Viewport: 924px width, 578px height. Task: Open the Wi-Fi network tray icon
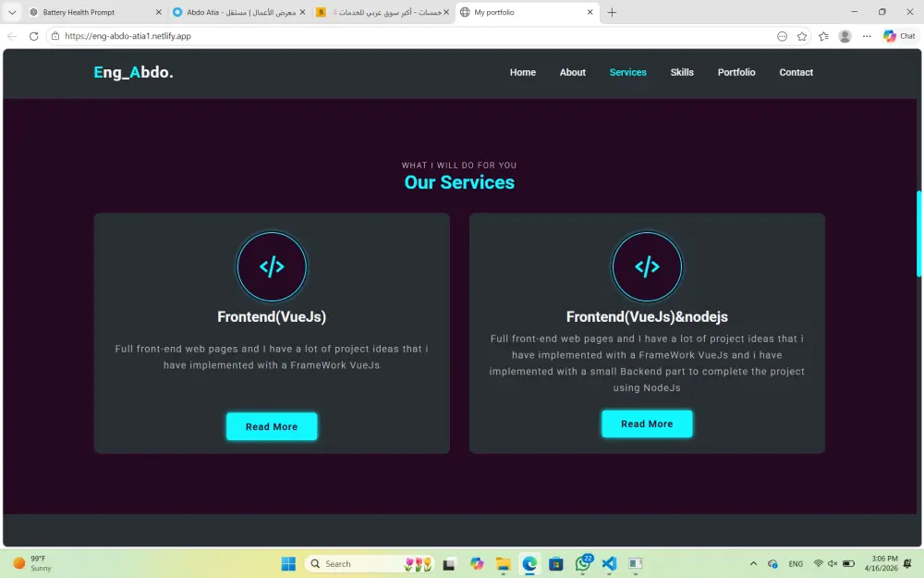(x=818, y=564)
